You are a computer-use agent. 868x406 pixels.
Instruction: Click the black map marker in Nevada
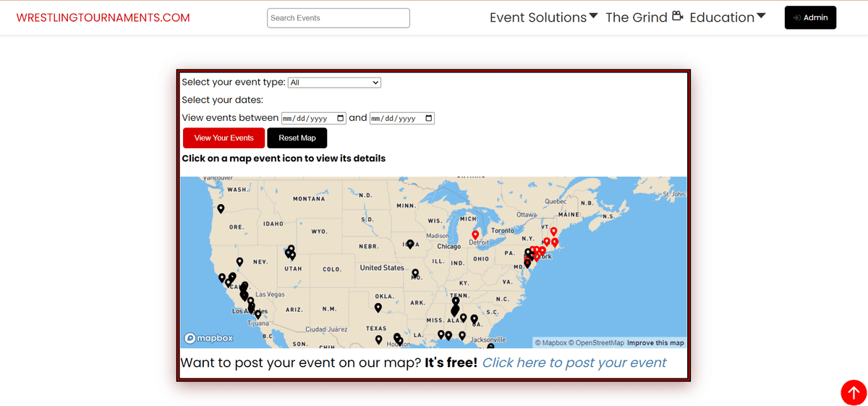239,262
